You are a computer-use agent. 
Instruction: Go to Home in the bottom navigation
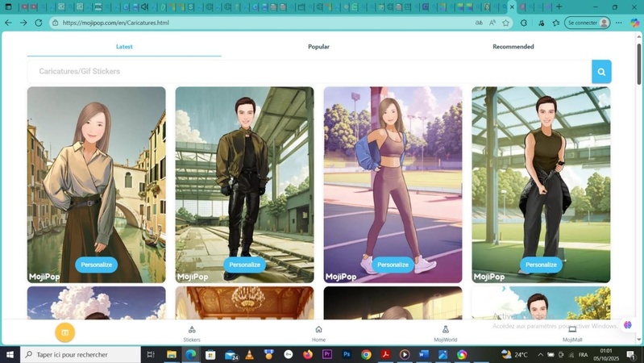(318, 333)
